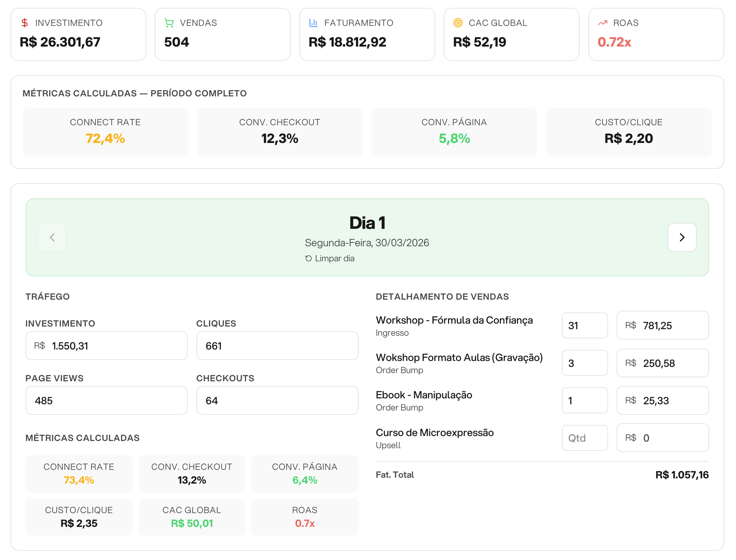Click the shopping cart icon beside VENDAS
The width and height of the screenshot is (736, 560).
coord(169,23)
